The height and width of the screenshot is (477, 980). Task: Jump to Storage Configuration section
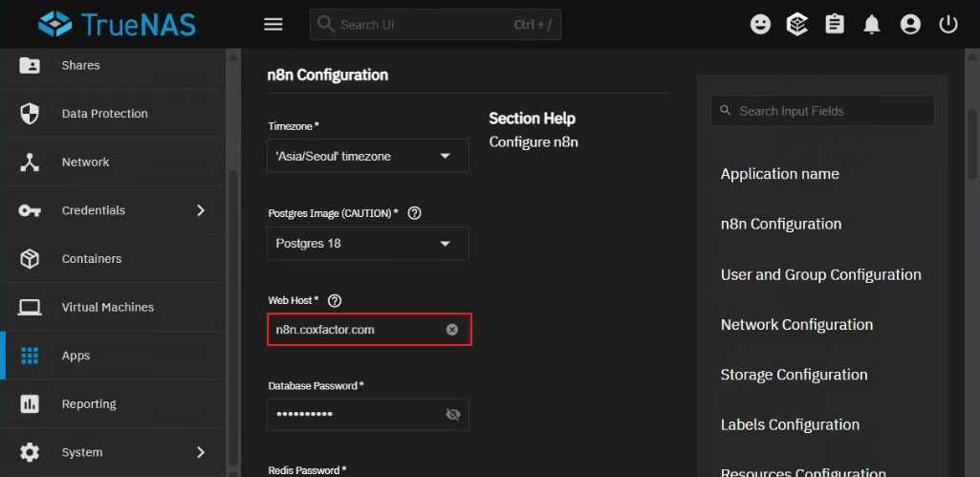[794, 375]
